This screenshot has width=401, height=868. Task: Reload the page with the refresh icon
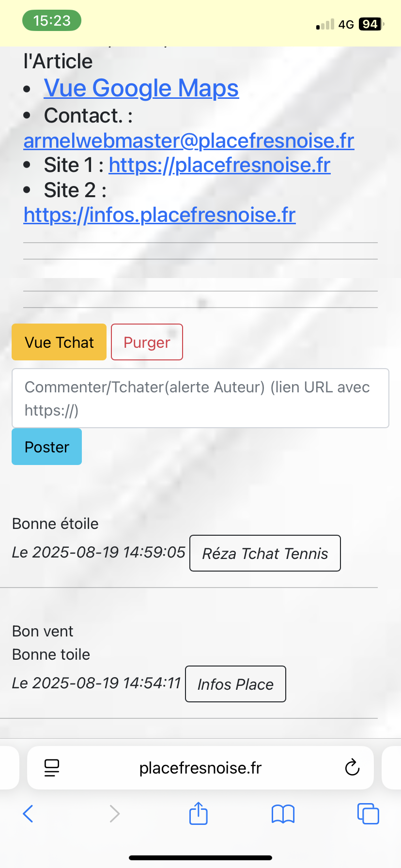pos(352,768)
